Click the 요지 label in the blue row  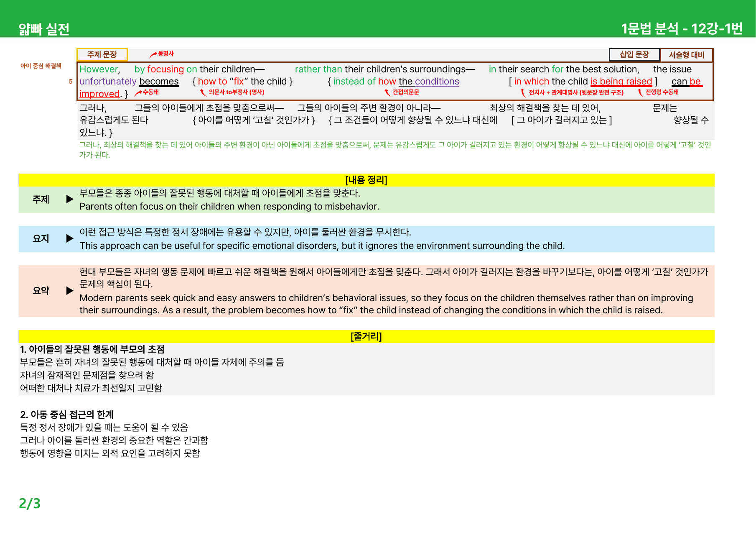(x=41, y=238)
